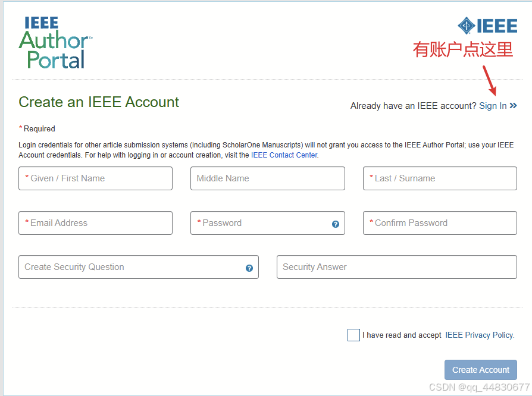Focus the Confirm Password field
532x396 pixels.
[440, 223]
